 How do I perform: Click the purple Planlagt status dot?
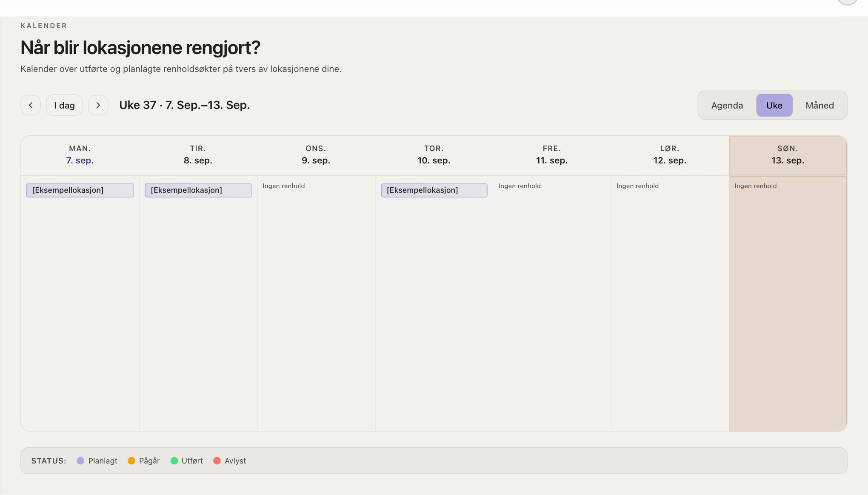coord(80,461)
